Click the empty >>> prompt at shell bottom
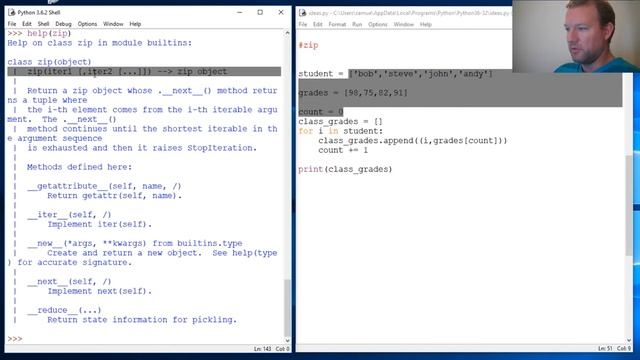 click(x=15, y=339)
